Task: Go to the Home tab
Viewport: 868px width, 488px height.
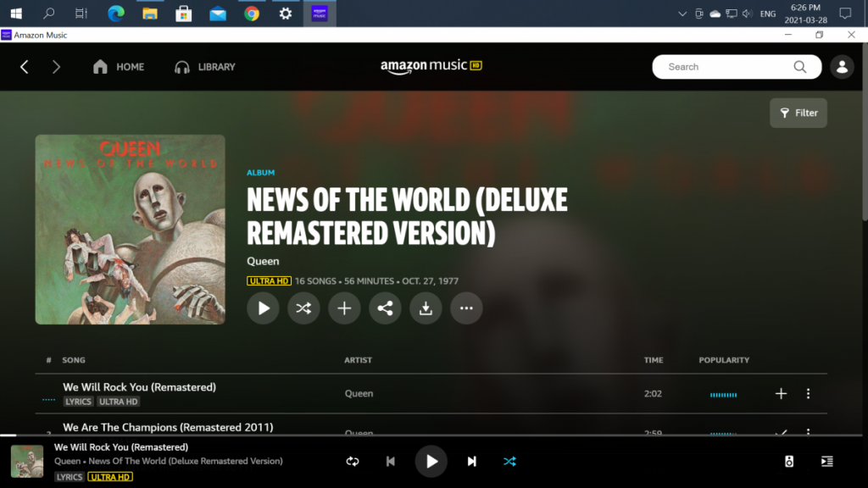Action: pyautogui.click(x=119, y=67)
